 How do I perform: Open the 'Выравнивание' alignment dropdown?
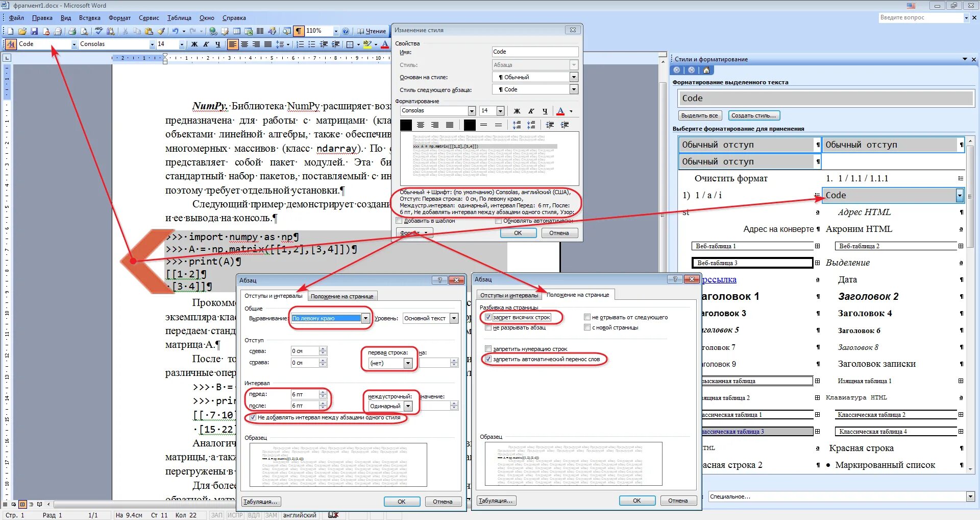click(x=365, y=318)
